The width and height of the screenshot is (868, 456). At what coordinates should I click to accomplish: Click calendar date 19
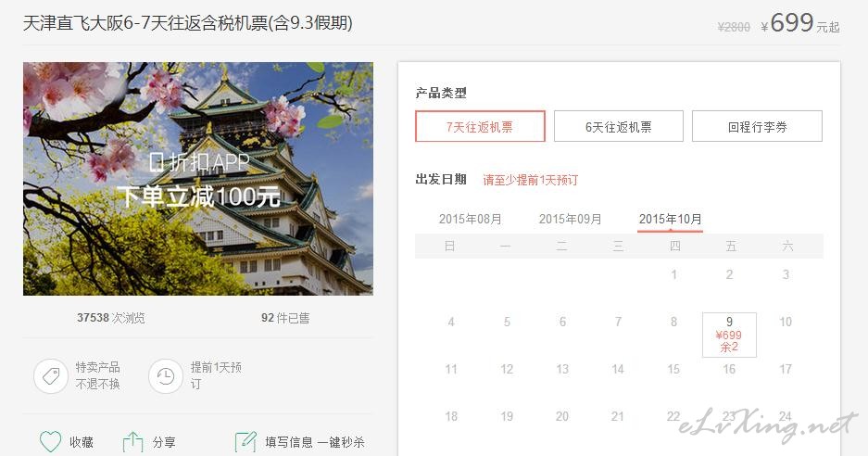click(x=507, y=417)
